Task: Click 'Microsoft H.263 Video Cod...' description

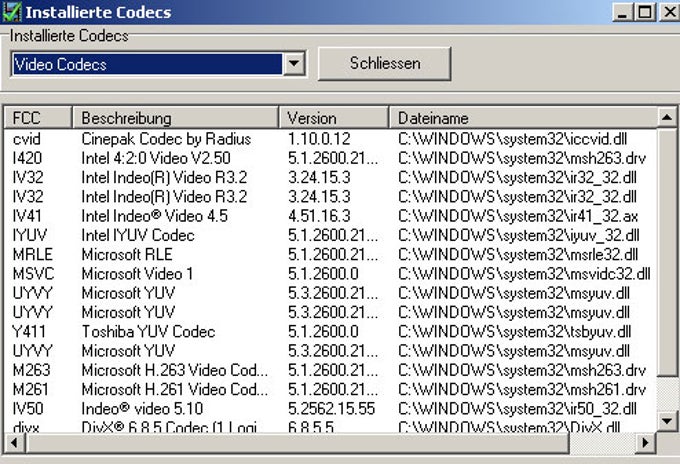Action: [174, 370]
